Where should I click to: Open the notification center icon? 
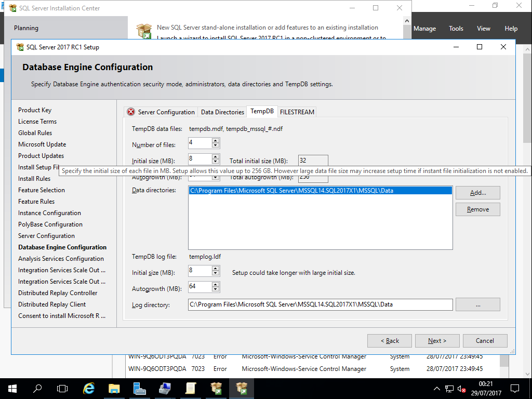pos(514,388)
